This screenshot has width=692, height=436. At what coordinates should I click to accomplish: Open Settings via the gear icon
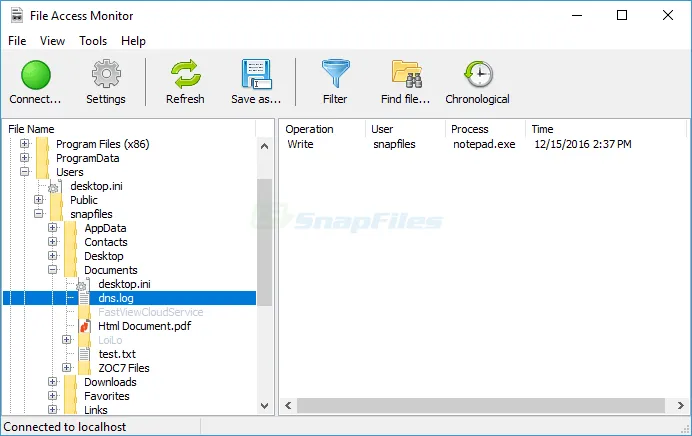click(x=106, y=74)
